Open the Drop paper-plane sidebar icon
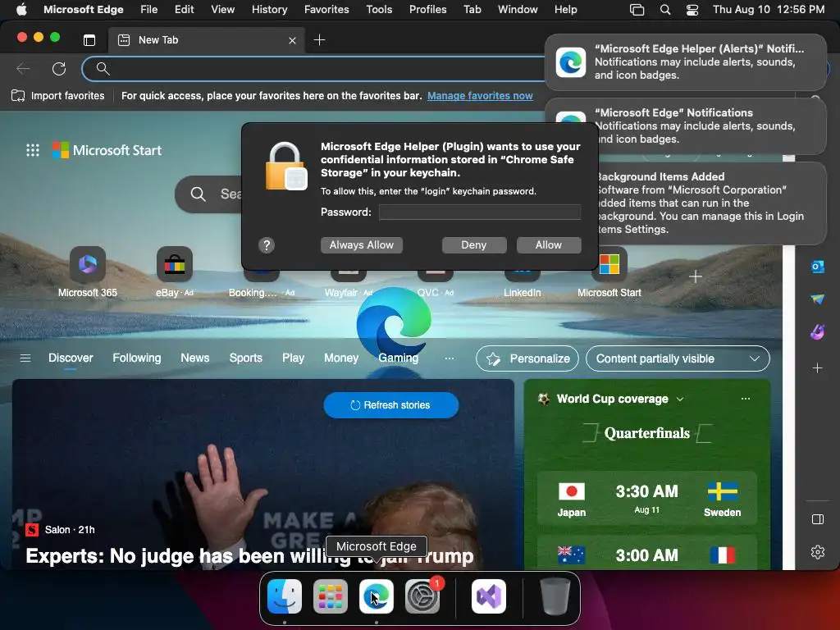 817,299
